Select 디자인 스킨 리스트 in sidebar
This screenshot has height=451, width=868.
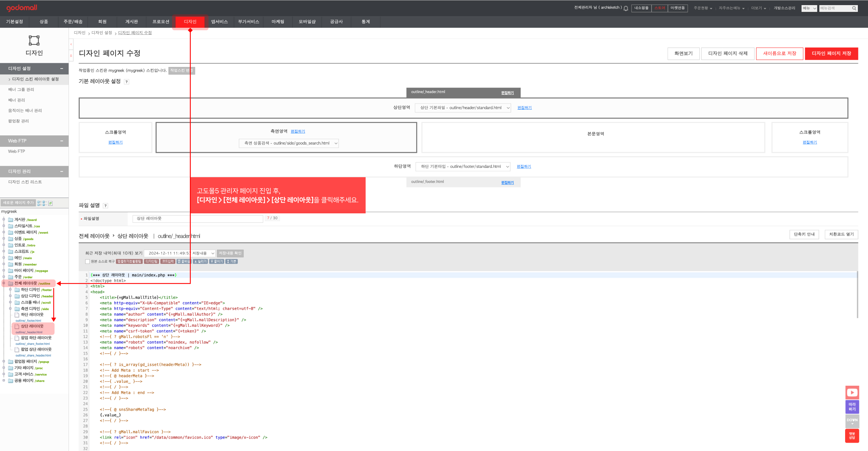(x=25, y=182)
